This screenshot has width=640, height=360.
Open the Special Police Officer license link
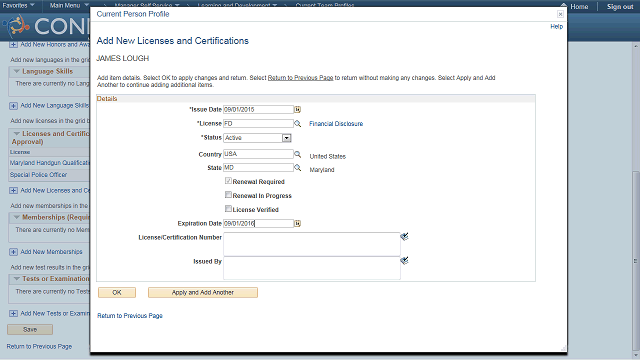38,174
